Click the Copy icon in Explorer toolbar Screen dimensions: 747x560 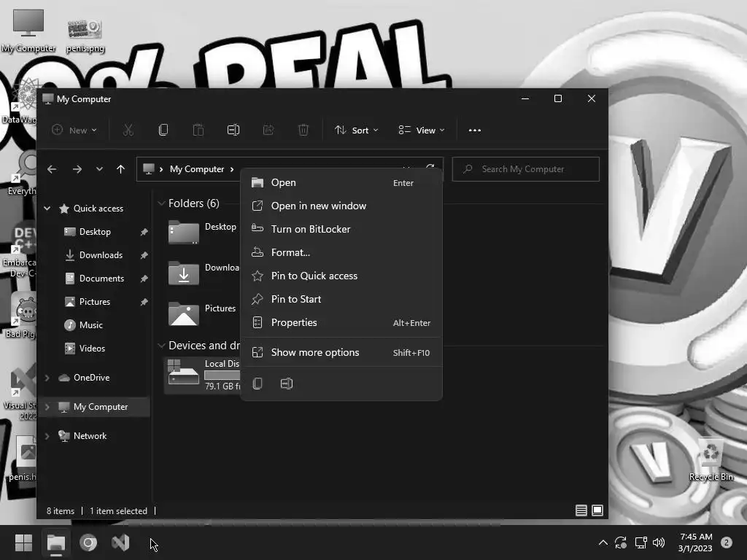pos(163,130)
